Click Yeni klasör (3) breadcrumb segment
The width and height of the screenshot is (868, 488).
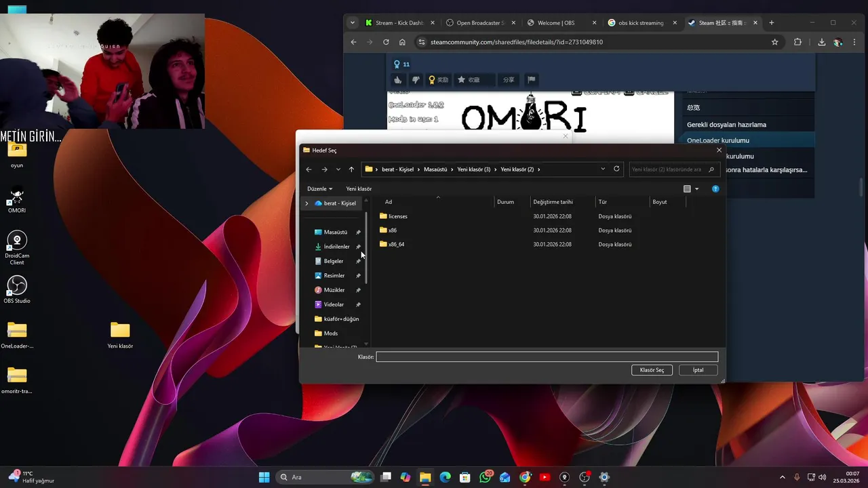(474, 169)
